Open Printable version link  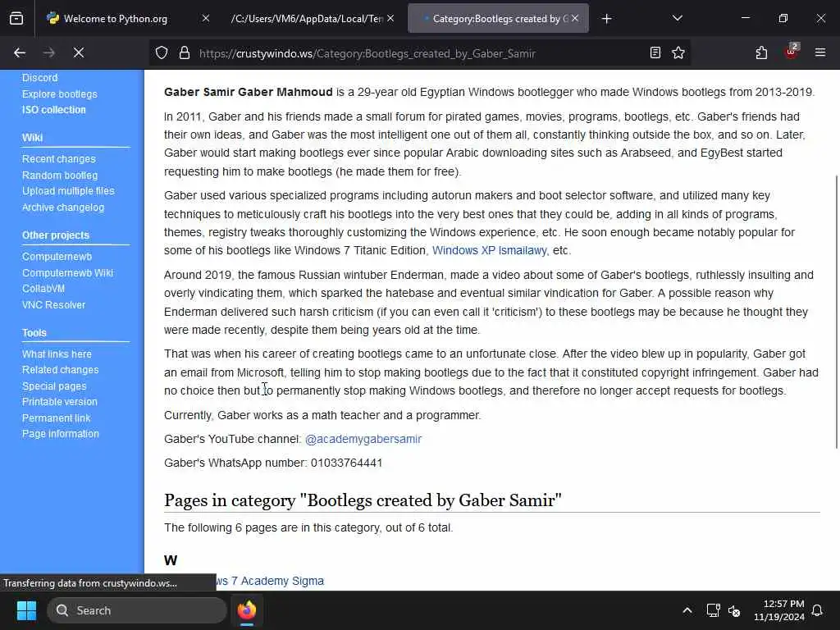pyautogui.click(x=59, y=402)
